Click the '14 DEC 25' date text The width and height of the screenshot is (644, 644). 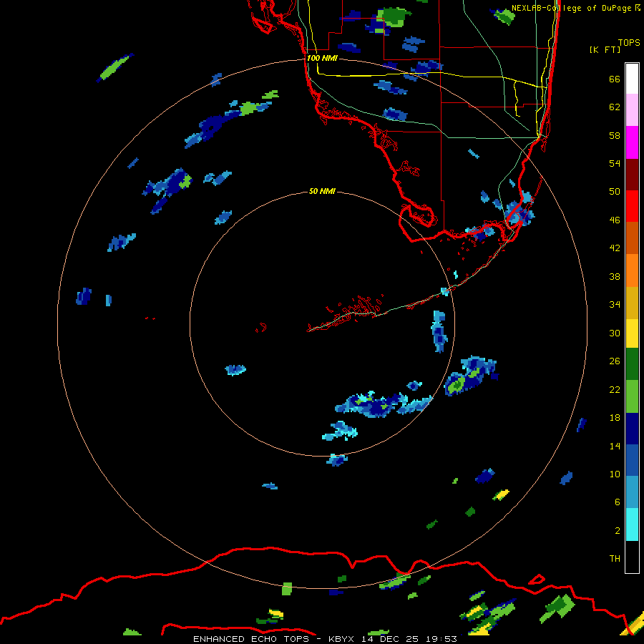coord(390,639)
